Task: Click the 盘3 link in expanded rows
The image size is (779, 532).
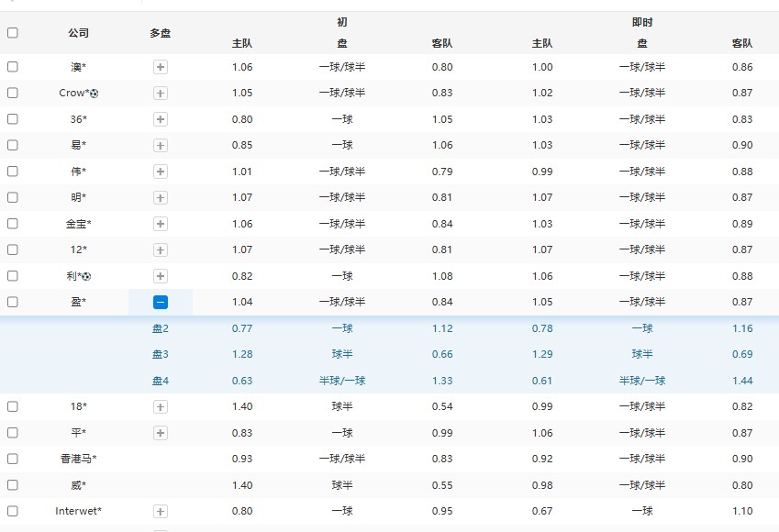Action: click(x=161, y=353)
